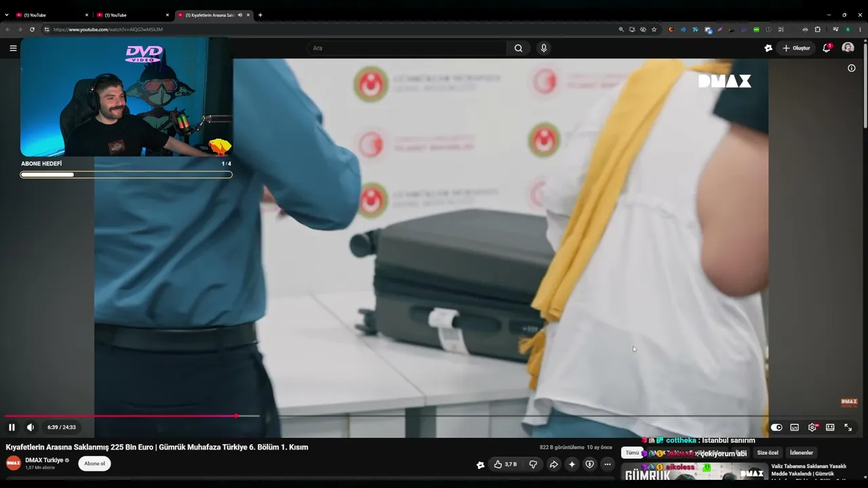
Task: Turn on subtitles in the player
Action: (x=795, y=428)
